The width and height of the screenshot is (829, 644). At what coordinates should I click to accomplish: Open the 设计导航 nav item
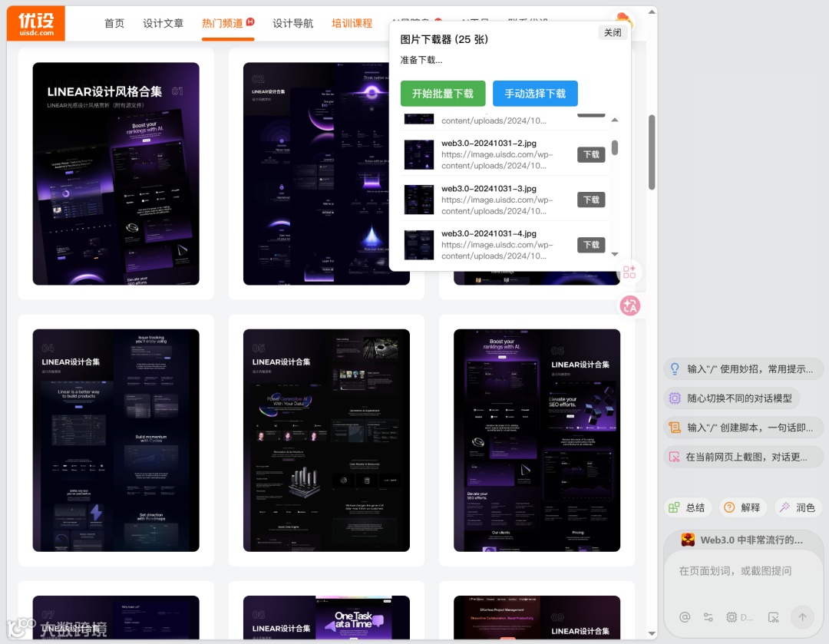pos(293,23)
